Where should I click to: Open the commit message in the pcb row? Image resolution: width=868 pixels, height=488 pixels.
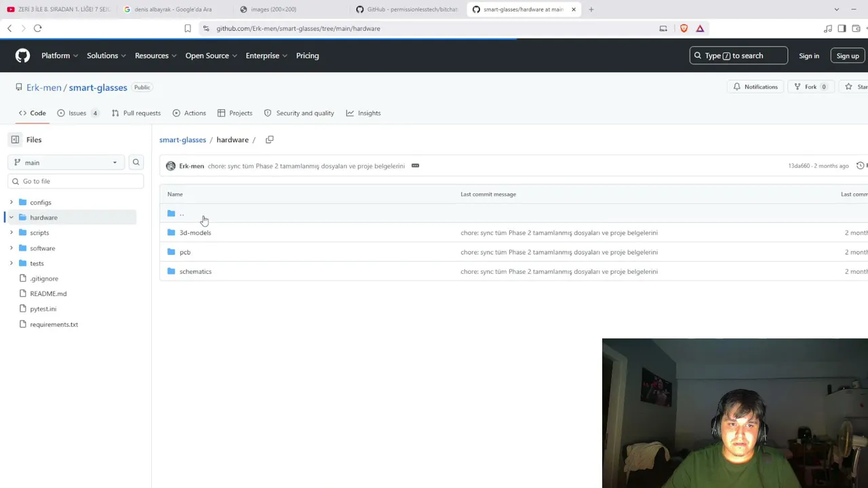click(559, 252)
